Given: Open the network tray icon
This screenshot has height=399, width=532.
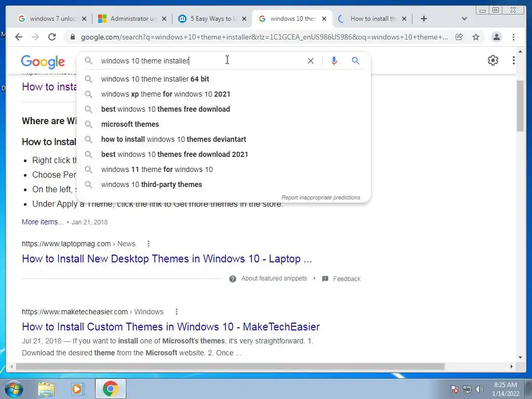Looking at the screenshot, I should (x=467, y=389).
